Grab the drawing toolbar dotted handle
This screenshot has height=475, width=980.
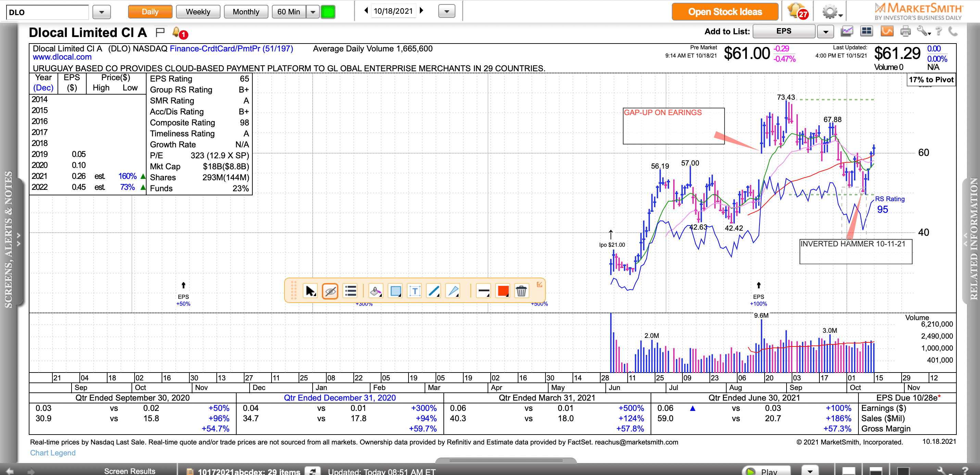click(x=293, y=291)
